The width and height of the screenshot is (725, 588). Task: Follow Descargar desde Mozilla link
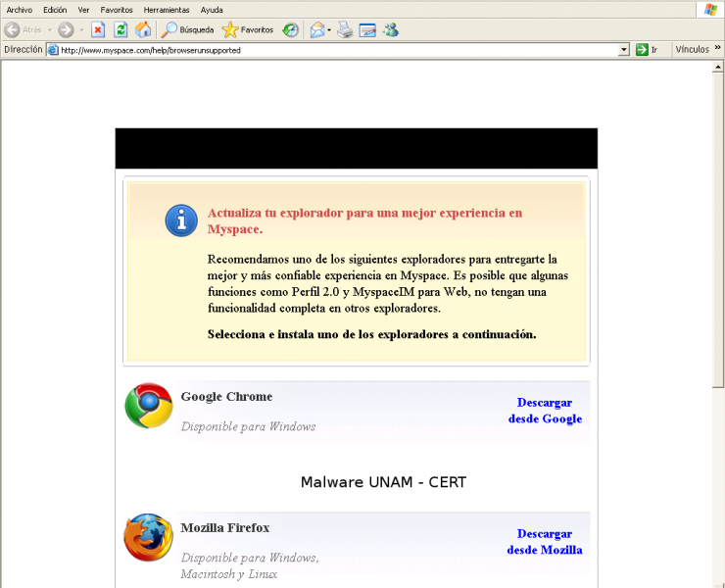pyautogui.click(x=545, y=542)
